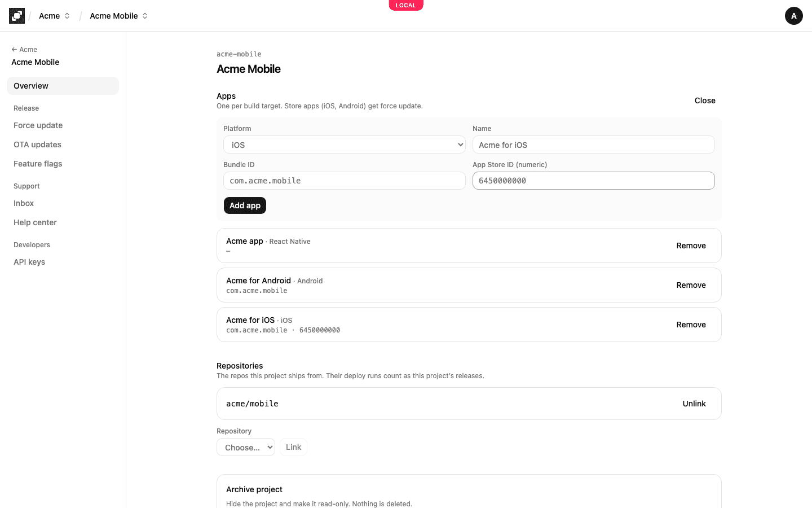Close the Apps add form
The width and height of the screenshot is (812, 508).
click(705, 100)
